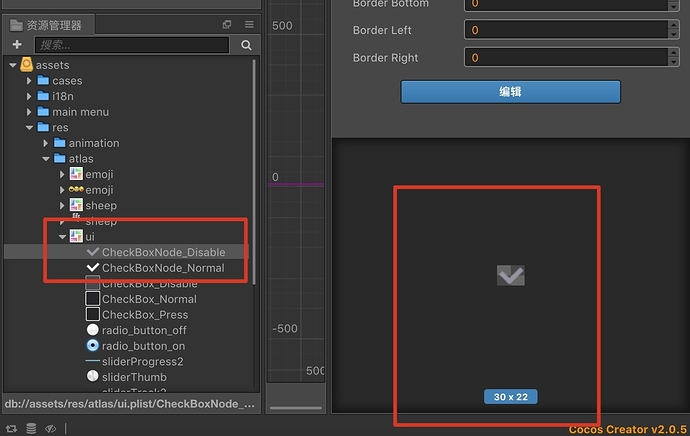Viewport: 690px width, 436px height.
Task: Select CheckBoxNode_Disable sprite frame
Action: (163, 252)
